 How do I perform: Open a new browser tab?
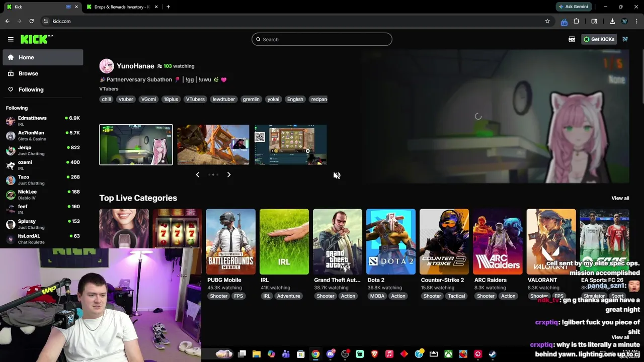tap(168, 7)
